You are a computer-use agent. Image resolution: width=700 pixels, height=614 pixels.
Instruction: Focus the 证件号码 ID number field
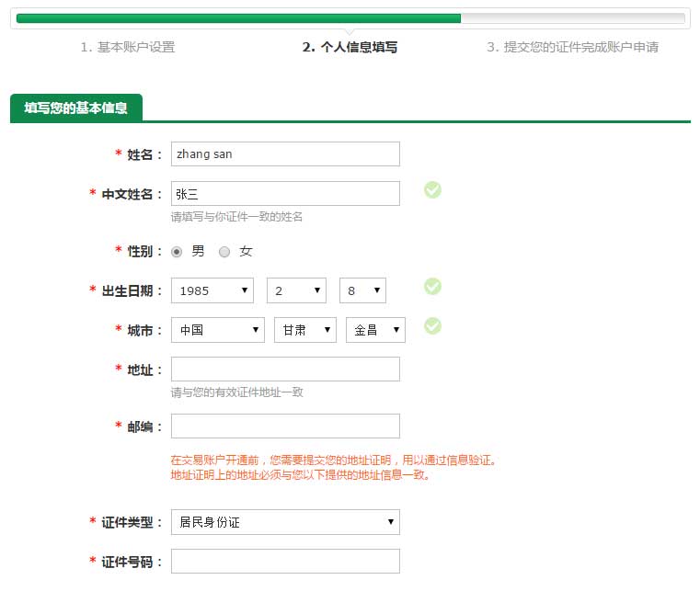pyautogui.click(x=285, y=562)
